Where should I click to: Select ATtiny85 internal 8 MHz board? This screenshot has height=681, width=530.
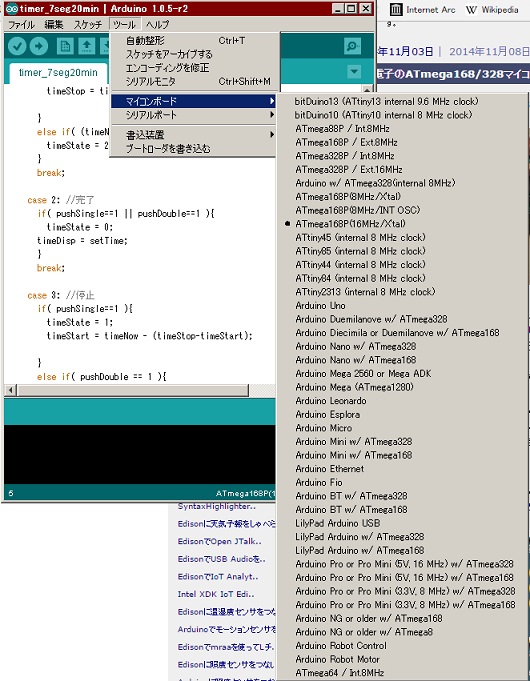click(402, 251)
